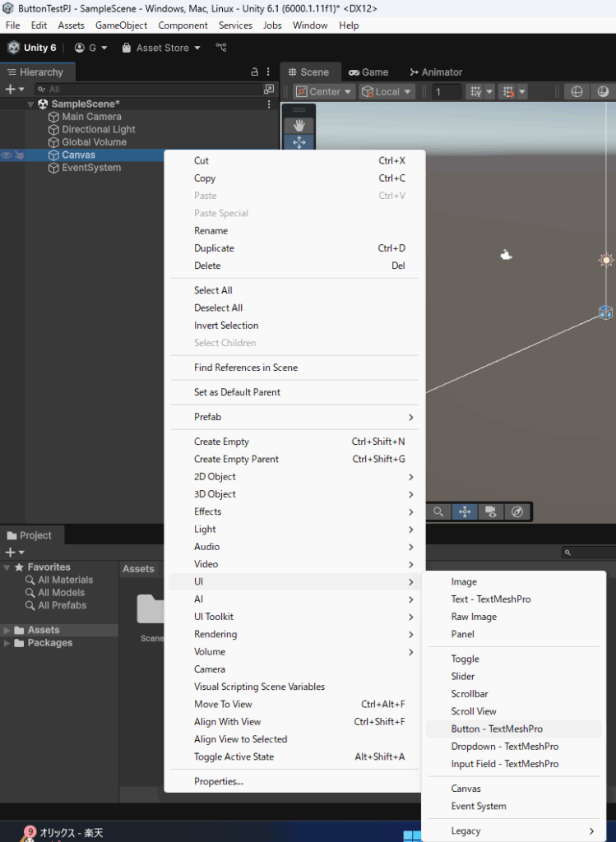Open the grid snapping dropdown arrow
The width and height of the screenshot is (616, 842).
click(x=489, y=91)
